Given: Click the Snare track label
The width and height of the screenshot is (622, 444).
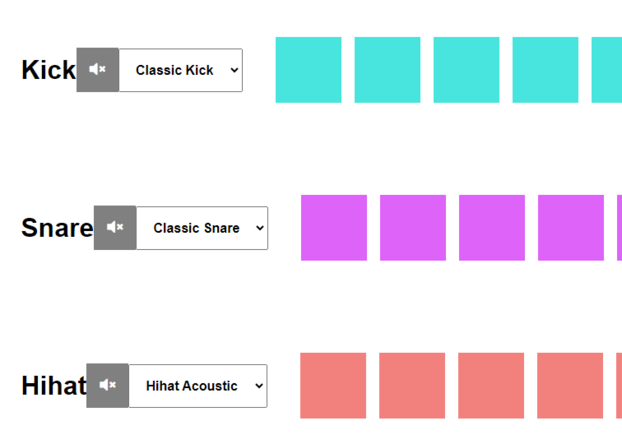Looking at the screenshot, I should [x=57, y=228].
